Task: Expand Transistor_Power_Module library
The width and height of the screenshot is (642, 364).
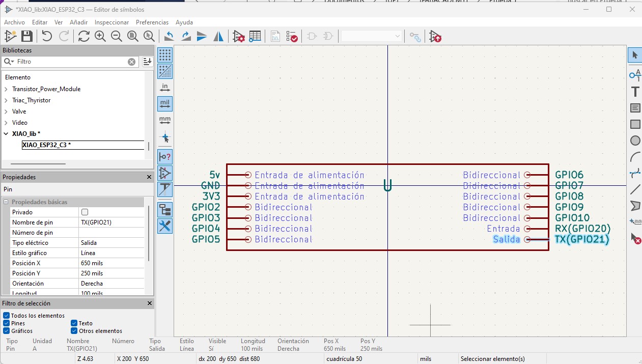Action: point(6,89)
